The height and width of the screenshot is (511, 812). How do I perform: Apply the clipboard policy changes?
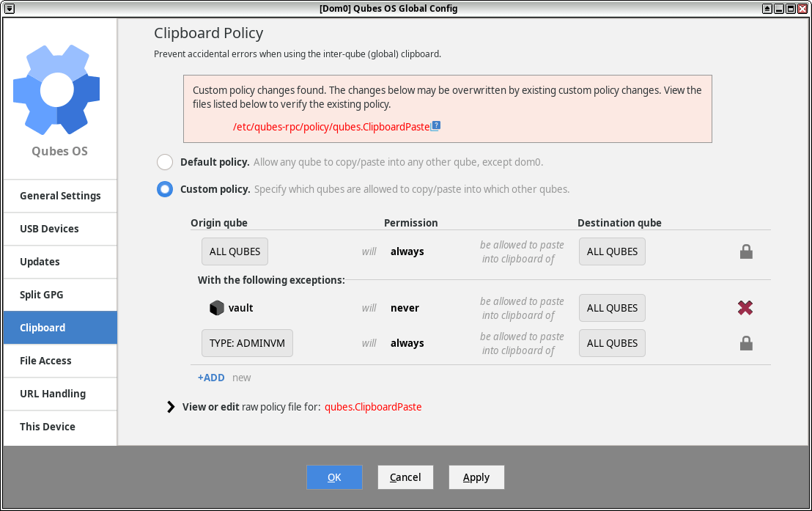[x=476, y=477]
